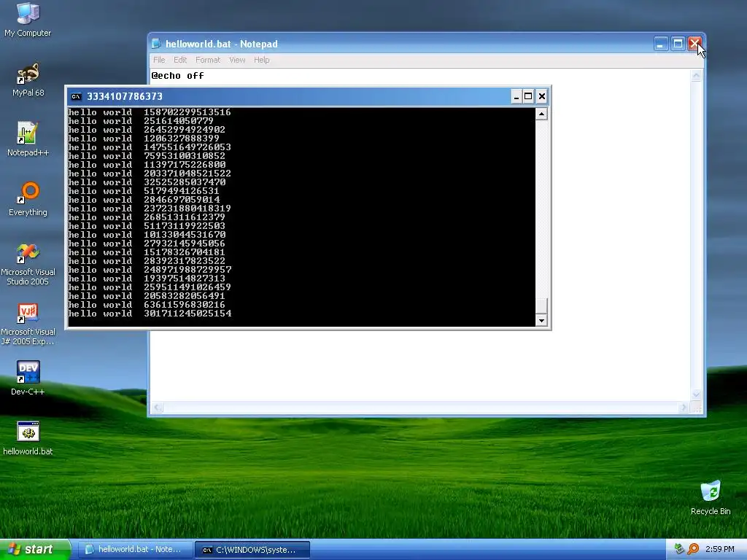Click Notepad vertical scrollbar up arrow
The image size is (747, 560).
[x=696, y=75]
